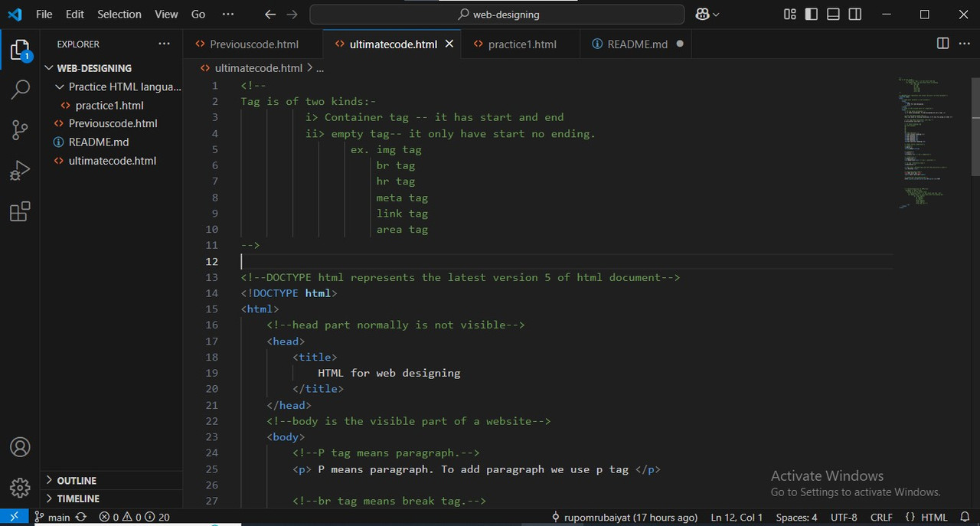The height and width of the screenshot is (526, 980).
Task: Open the Extensions view
Action: click(20, 211)
